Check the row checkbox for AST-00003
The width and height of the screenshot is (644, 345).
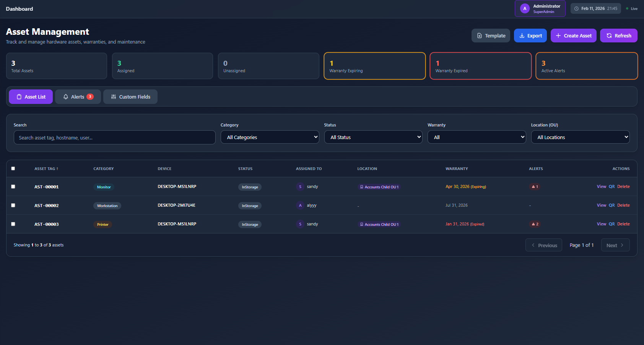click(13, 224)
